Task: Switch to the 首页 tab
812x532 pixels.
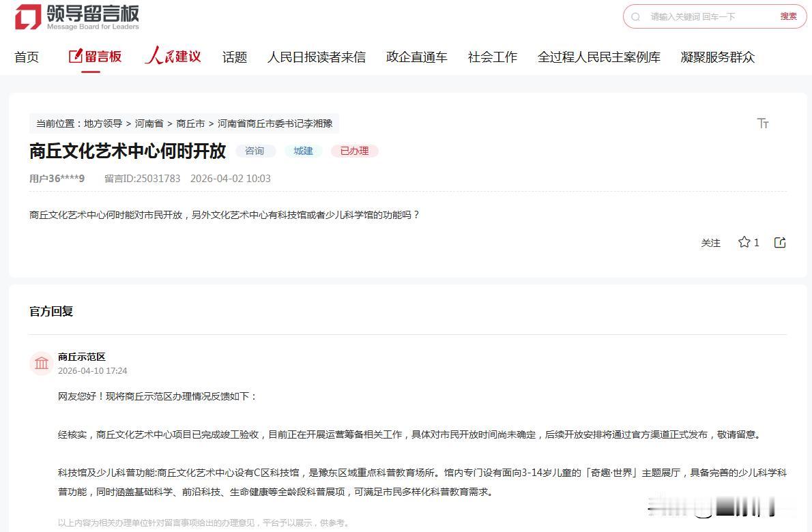Action: 27,57
